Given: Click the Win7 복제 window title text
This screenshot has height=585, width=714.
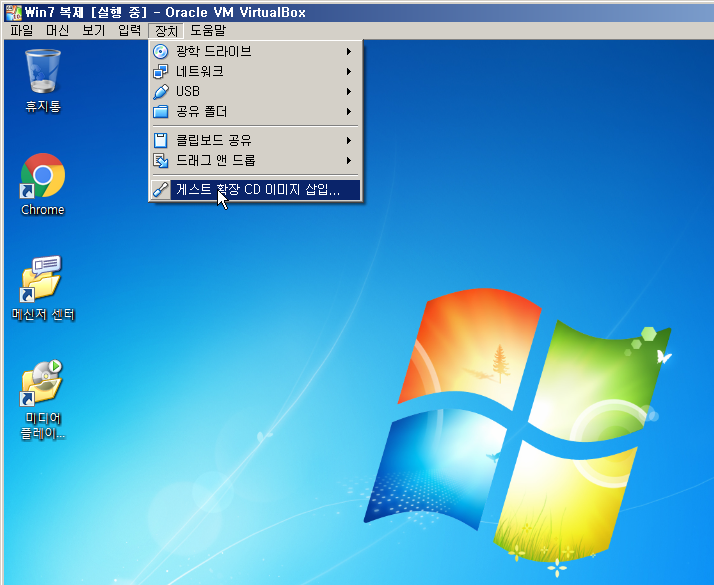Looking at the screenshot, I should click(x=165, y=12).
